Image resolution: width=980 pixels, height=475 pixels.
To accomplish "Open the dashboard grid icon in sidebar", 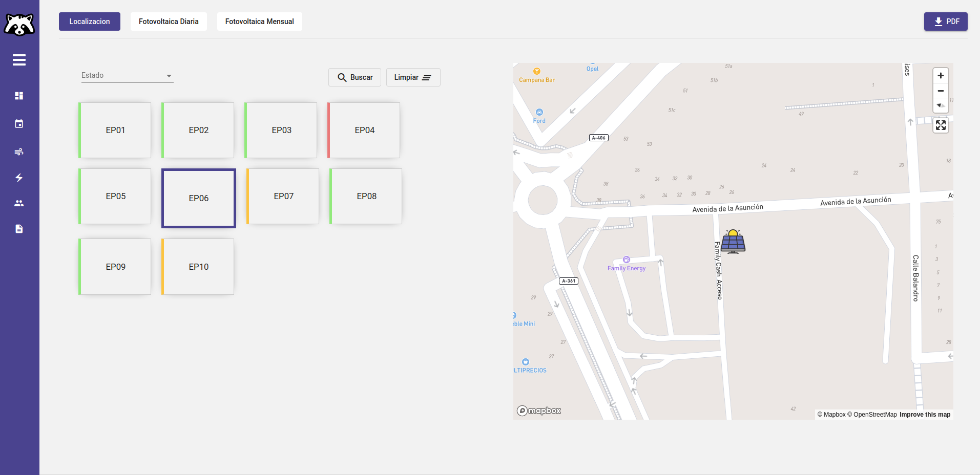I will (19, 96).
